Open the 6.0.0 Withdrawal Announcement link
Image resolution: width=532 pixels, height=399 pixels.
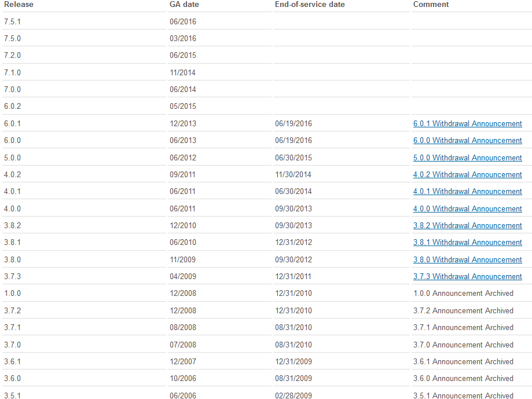(467, 141)
